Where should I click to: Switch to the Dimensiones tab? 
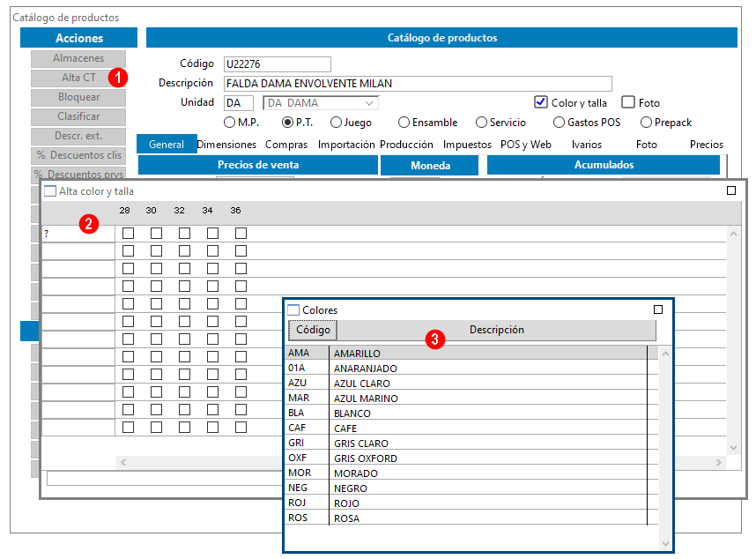point(226,145)
